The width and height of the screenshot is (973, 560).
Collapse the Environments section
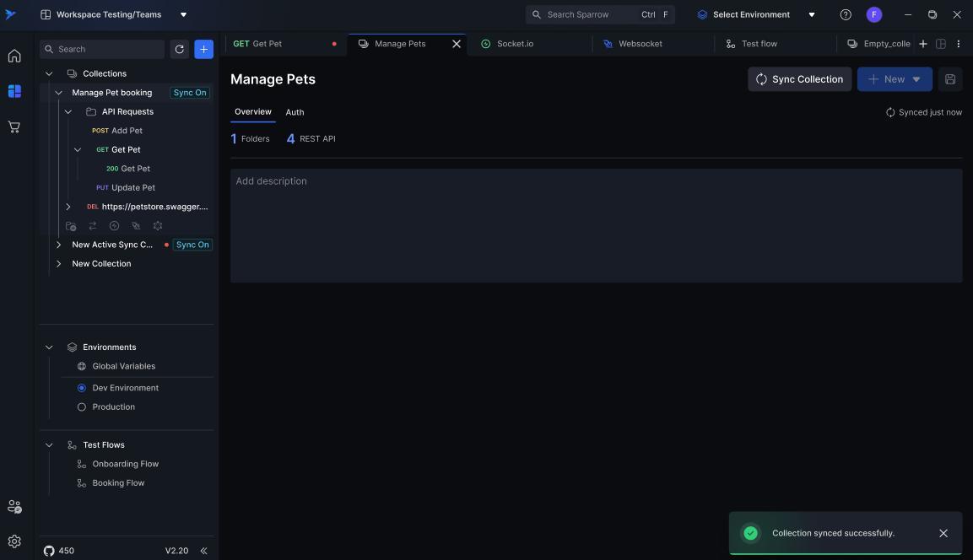(49, 347)
